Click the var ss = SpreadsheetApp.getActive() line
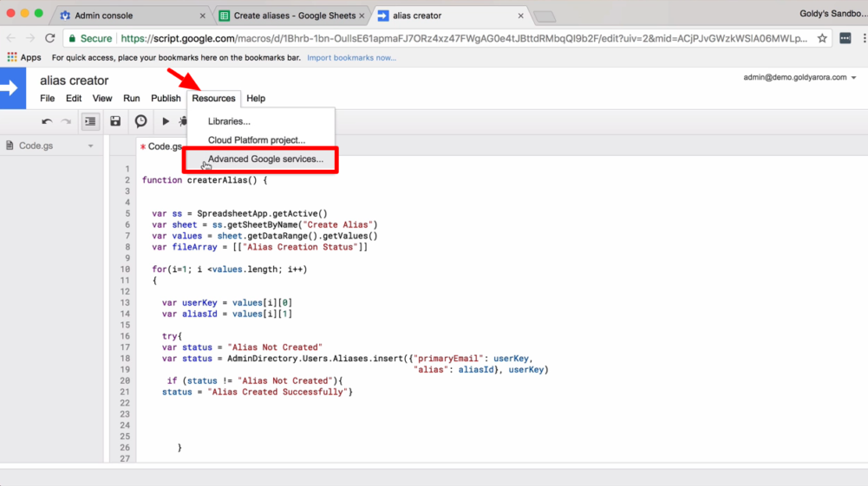 pos(239,213)
